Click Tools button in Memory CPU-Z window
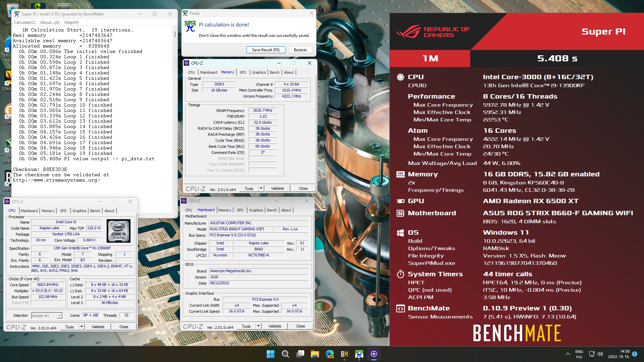This screenshot has width=644, height=362. [249, 189]
